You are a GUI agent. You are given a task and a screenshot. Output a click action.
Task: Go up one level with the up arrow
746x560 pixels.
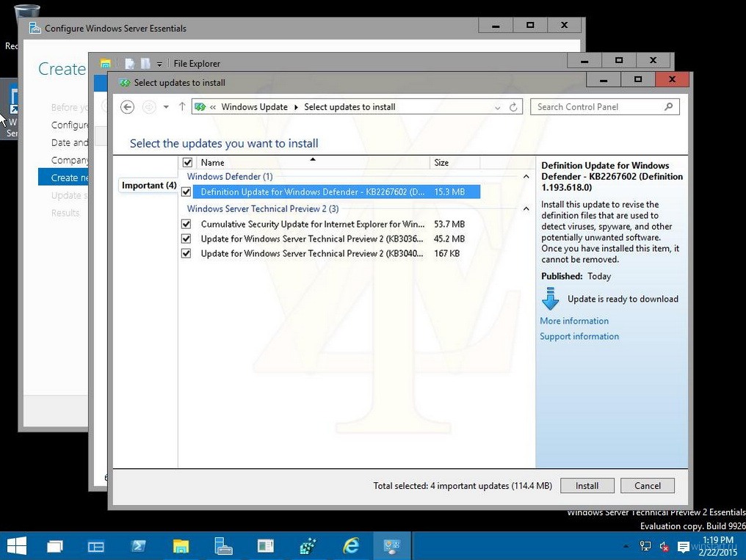pos(182,106)
